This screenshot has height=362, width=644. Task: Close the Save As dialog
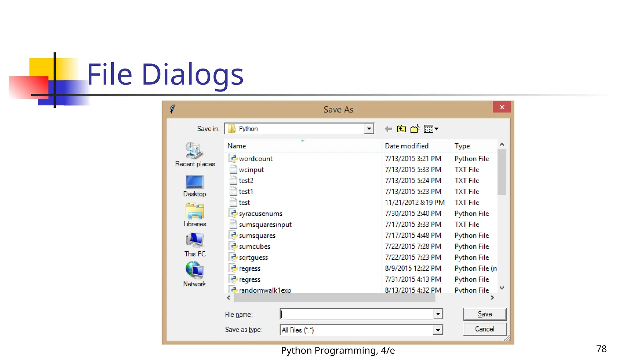pos(502,107)
